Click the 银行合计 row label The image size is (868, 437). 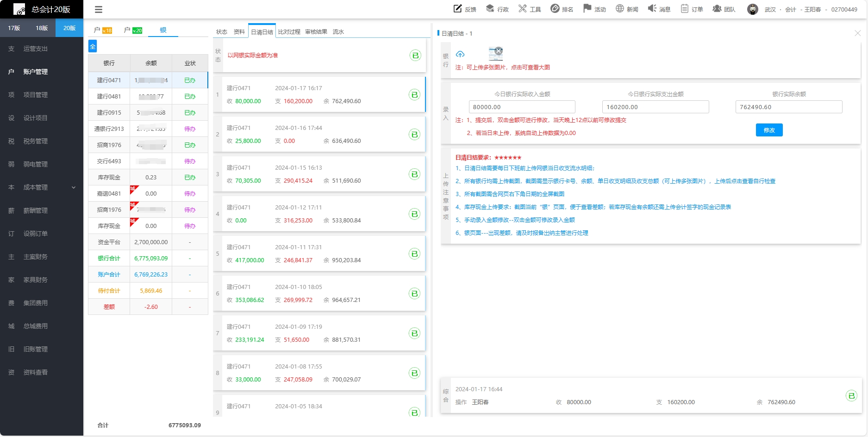click(x=109, y=259)
